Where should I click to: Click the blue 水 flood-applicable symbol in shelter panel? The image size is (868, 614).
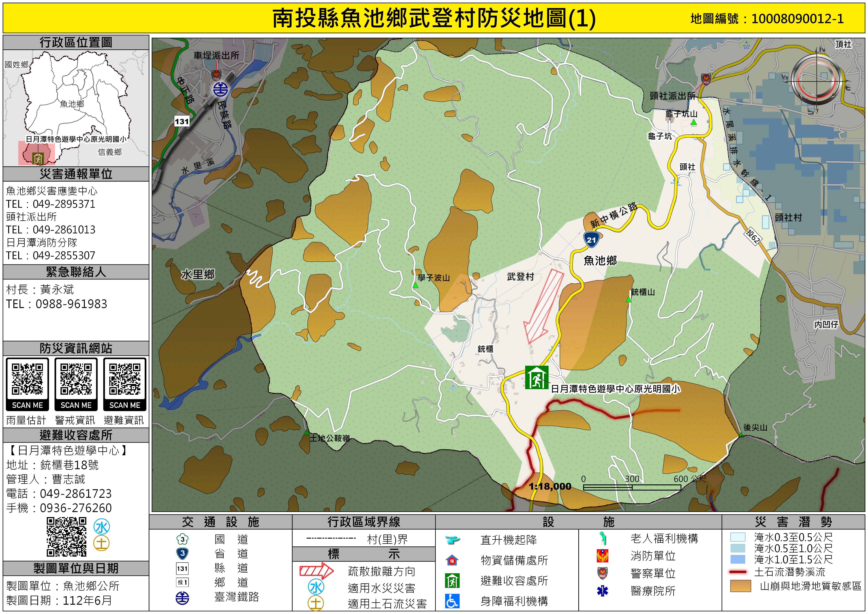[x=102, y=527]
